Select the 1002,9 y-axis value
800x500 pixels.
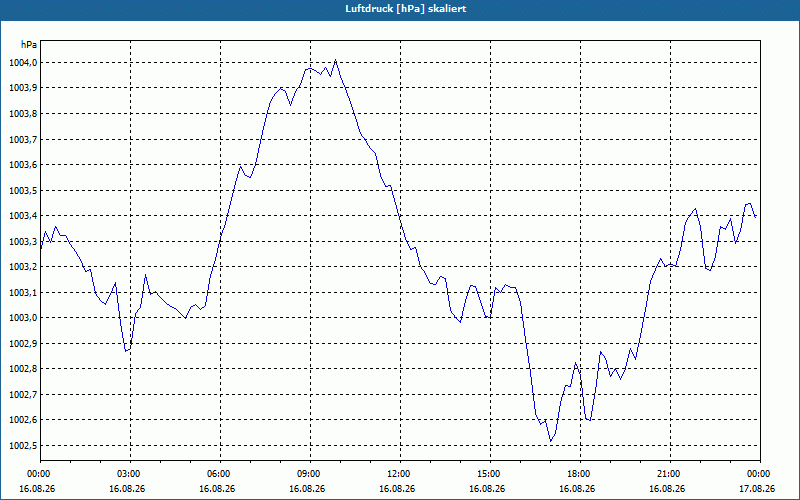23,343
